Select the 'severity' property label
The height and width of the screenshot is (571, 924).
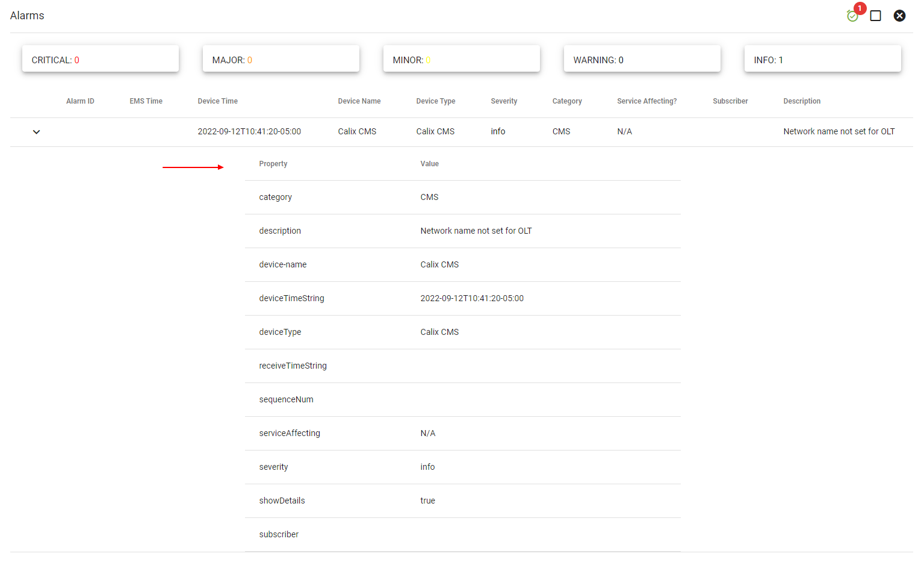(x=273, y=467)
